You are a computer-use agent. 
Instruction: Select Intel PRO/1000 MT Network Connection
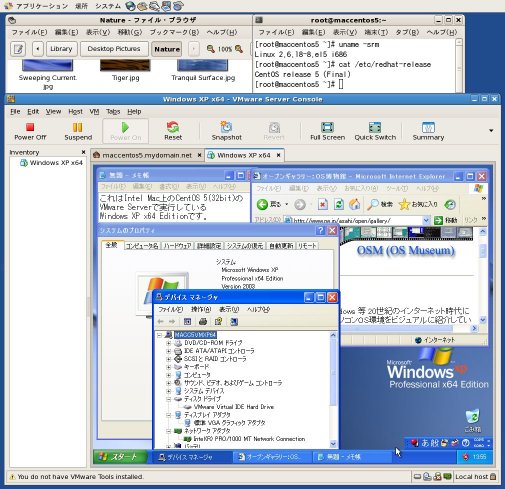point(249,439)
